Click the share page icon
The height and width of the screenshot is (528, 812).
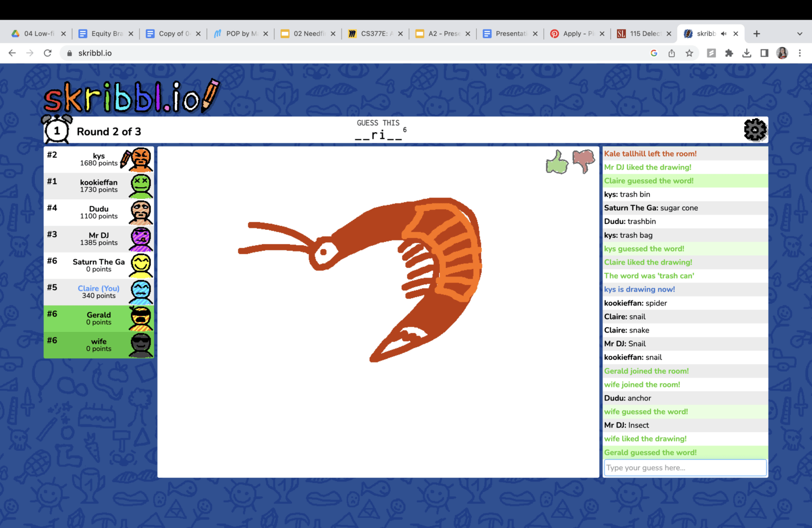(x=671, y=53)
